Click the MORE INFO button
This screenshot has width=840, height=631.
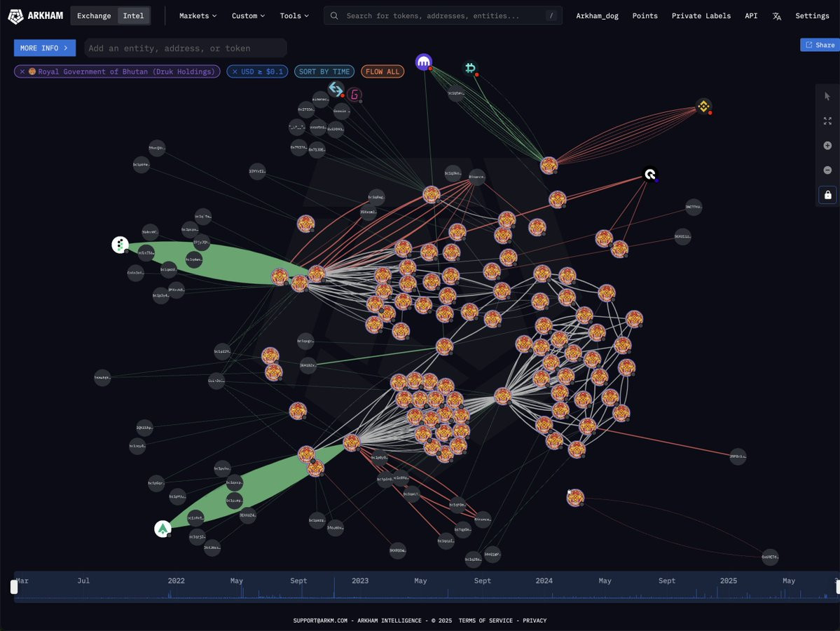pos(44,48)
